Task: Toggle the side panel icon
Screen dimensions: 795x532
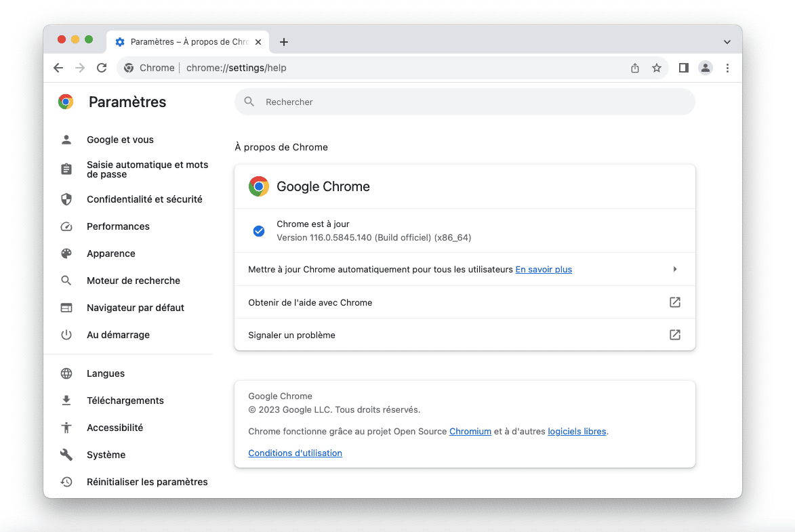Action: coord(684,68)
